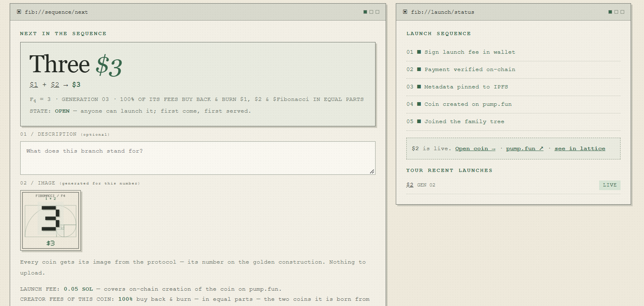644x306 pixels.
Task: Click the square marker for step 02 Payment verified
Action: point(419,69)
